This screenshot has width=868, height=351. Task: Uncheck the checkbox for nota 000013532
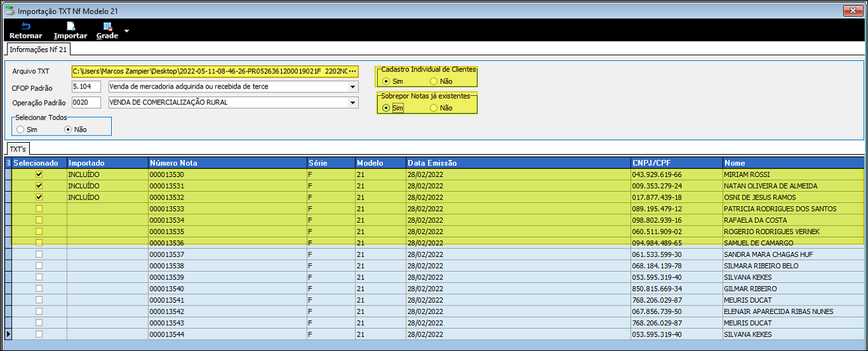coord(39,197)
